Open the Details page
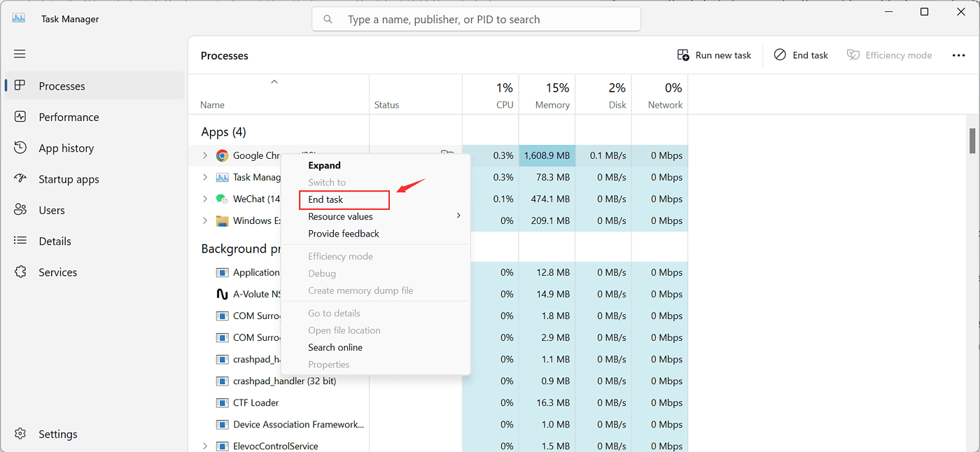 pos(94,241)
